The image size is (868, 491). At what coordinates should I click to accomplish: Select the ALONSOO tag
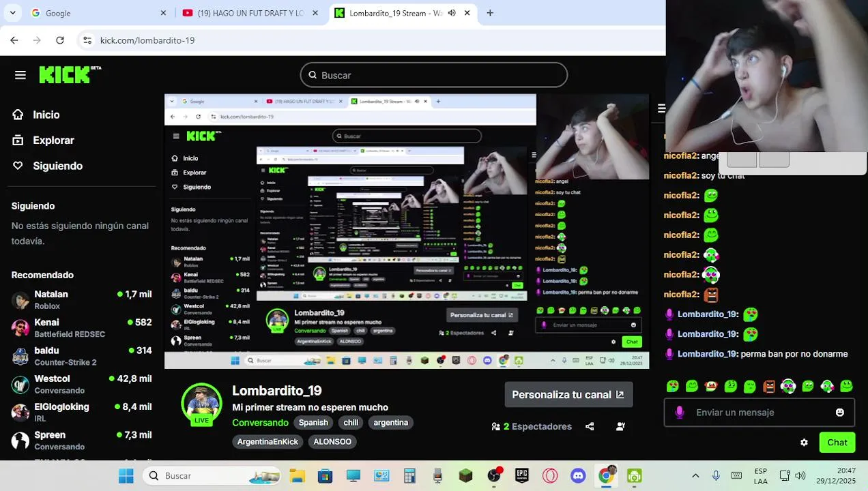click(332, 441)
